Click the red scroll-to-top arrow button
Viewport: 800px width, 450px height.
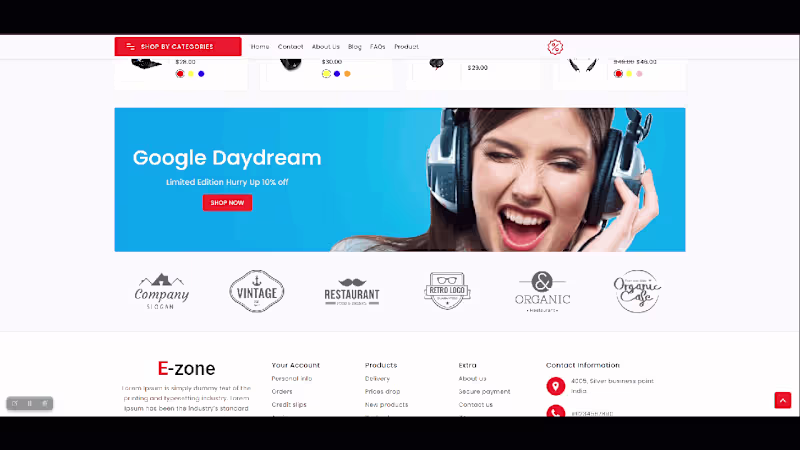coord(783,401)
